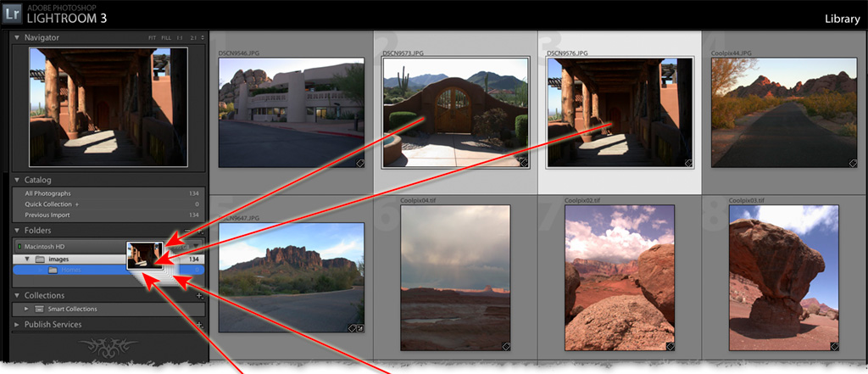The width and height of the screenshot is (868, 374).
Task: Select Quick Collection in Catalog
Action: click(108, 204)
